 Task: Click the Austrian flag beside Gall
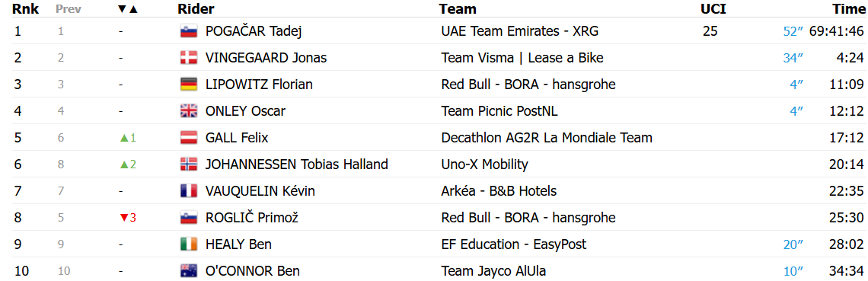click(189, 138)
